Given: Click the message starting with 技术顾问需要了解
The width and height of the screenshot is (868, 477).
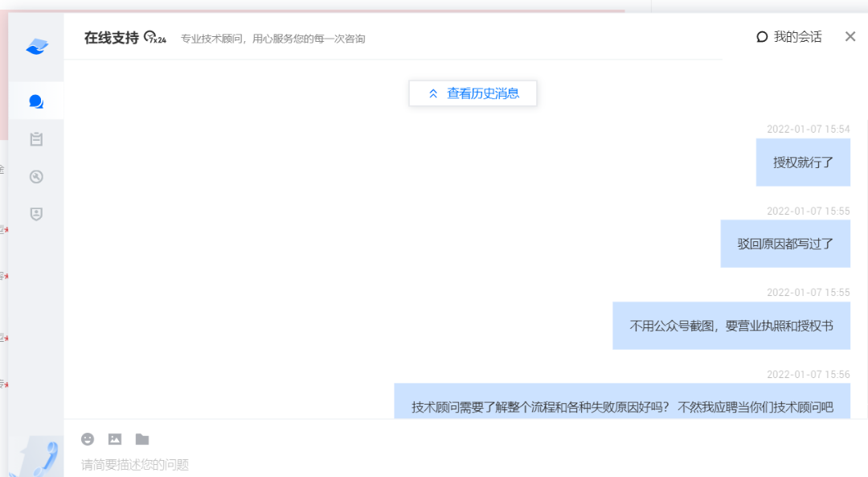Looking at the screenshot, I should [x=622, y=402].
